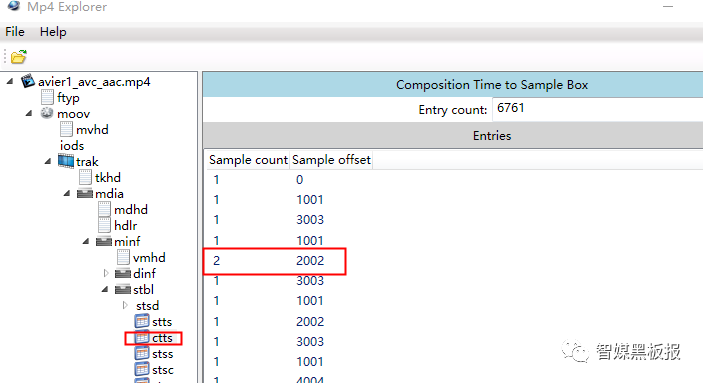
Task: Click the sample offset value 2002 beside count 2
Action: pyautogui.click(x=310, y=261)
